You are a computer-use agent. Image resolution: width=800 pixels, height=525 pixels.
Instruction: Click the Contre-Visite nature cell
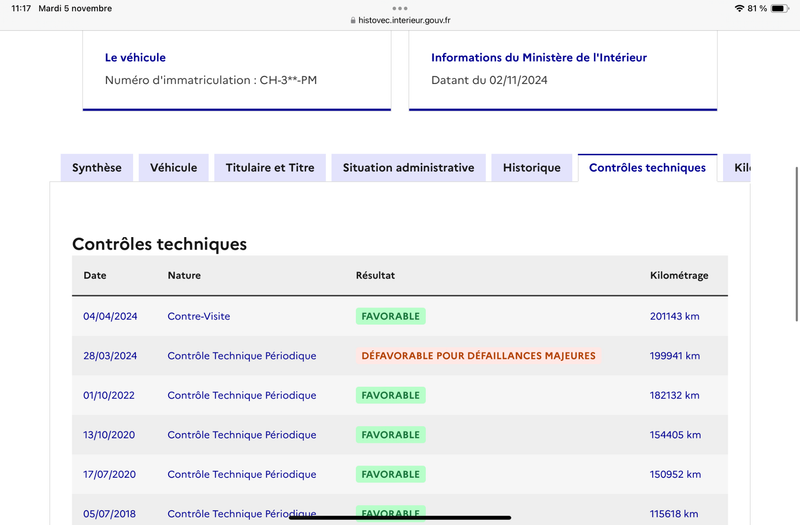click(x=198, y=316)
